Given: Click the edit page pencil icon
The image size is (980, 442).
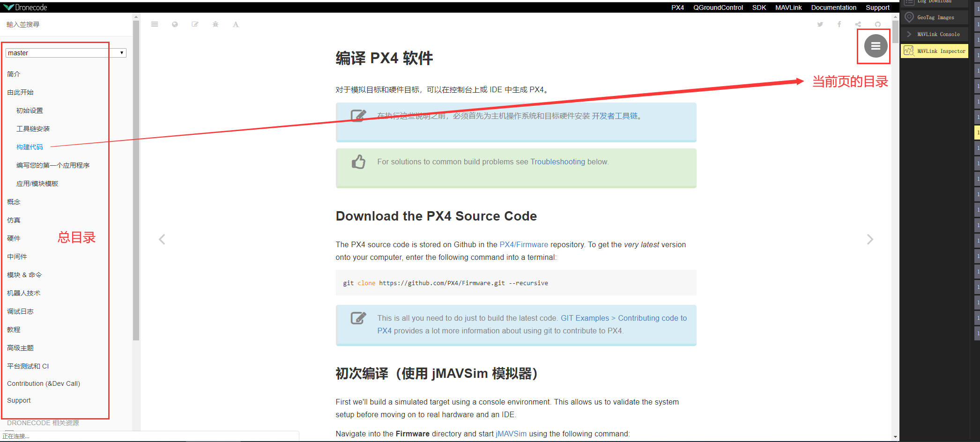Looking at the screenshot, I should coord(195,24).
